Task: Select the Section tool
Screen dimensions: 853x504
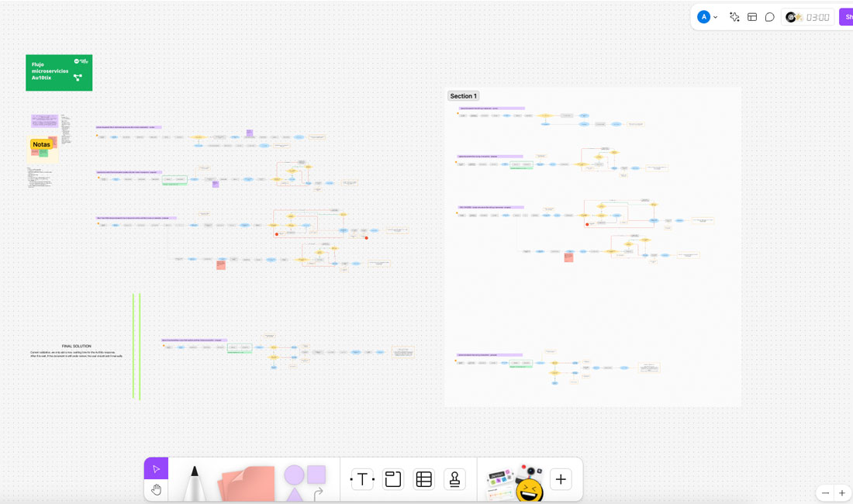Action: (x=393, y=479)
